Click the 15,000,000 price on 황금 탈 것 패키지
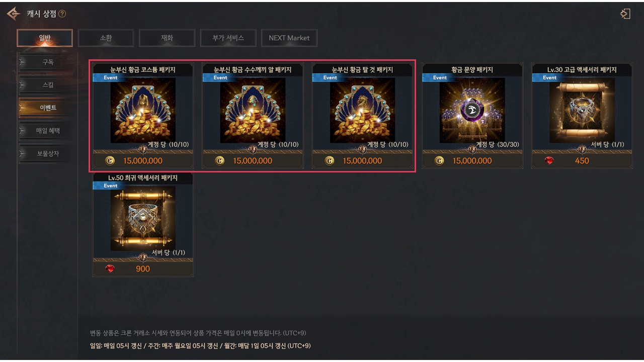The height and width of the screenshot is (362, 644). point(362,161)
